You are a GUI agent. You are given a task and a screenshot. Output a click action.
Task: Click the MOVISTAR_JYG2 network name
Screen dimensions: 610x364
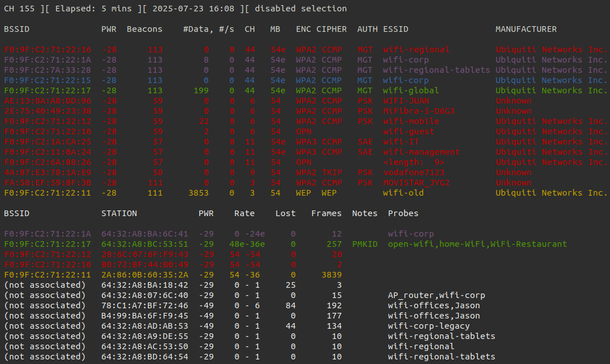pyautogui.click(x=416, y=183)
